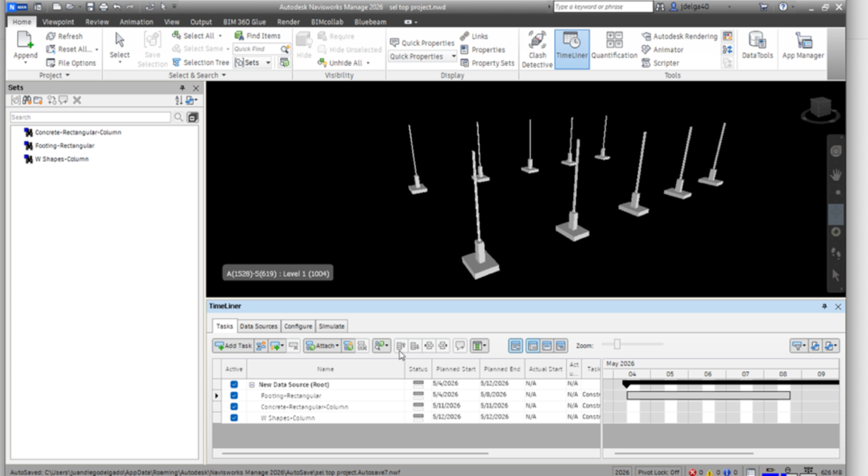868x476 pixels.
Task: Expand the Select All dropdown arrow
Action: click(x=220, y=36)
